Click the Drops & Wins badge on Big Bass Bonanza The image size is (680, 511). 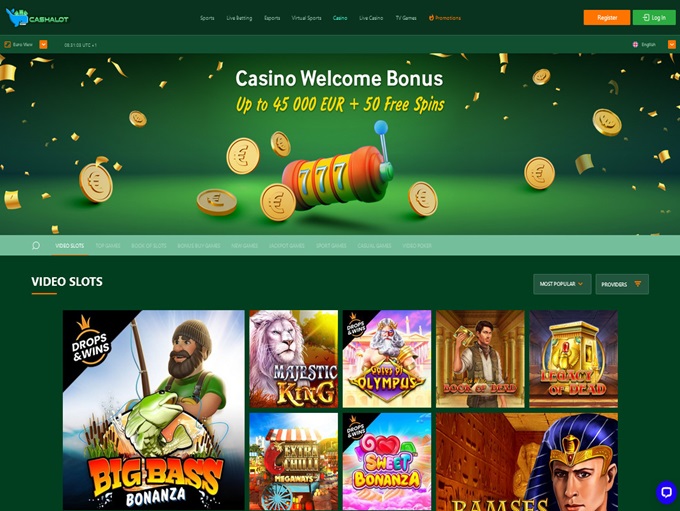click(x=91, y=343)
